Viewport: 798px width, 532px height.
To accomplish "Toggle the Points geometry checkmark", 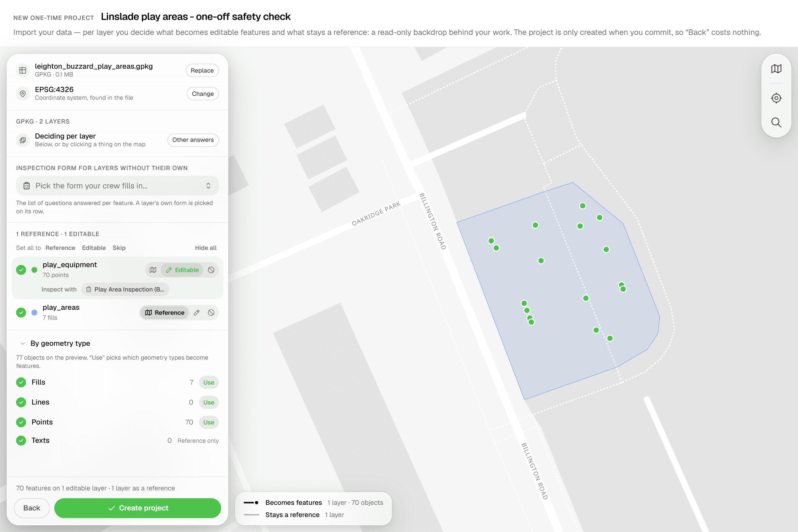I will pos(21,422).
